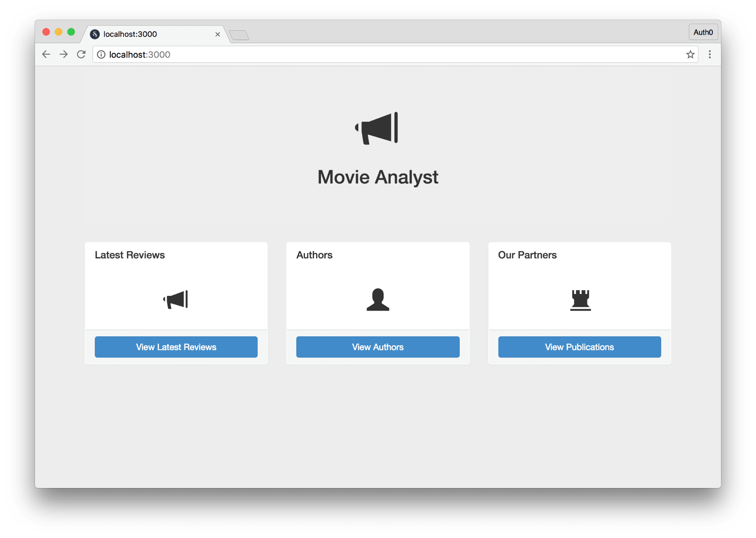Reload the page with the refresh icon

81,54
